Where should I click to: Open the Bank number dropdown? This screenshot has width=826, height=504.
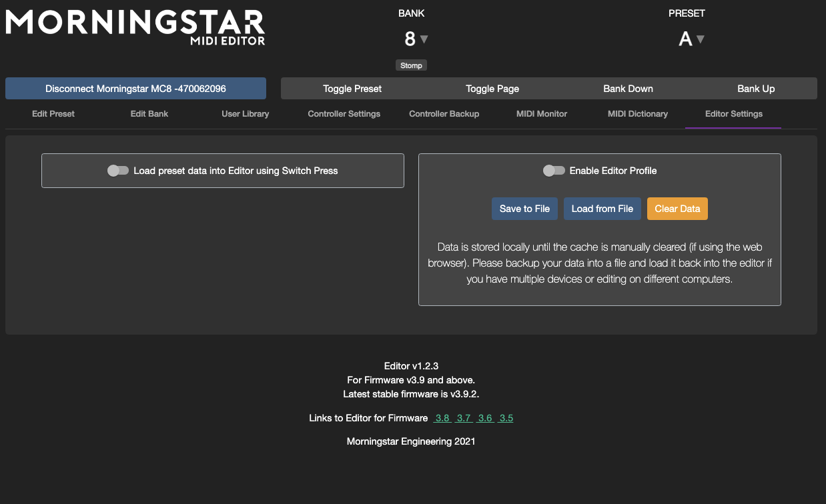(x=416, y=39)
